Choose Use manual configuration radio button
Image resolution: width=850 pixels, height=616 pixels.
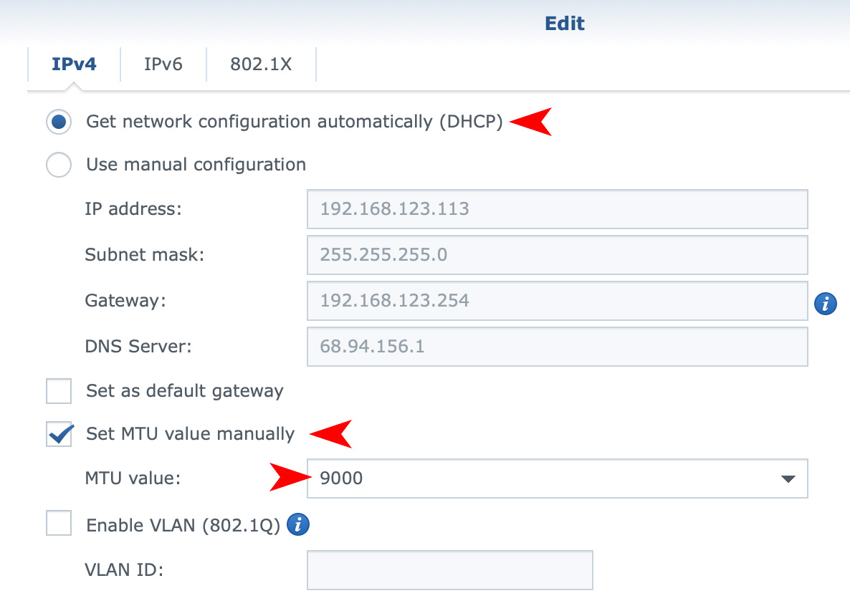[59, 165]
